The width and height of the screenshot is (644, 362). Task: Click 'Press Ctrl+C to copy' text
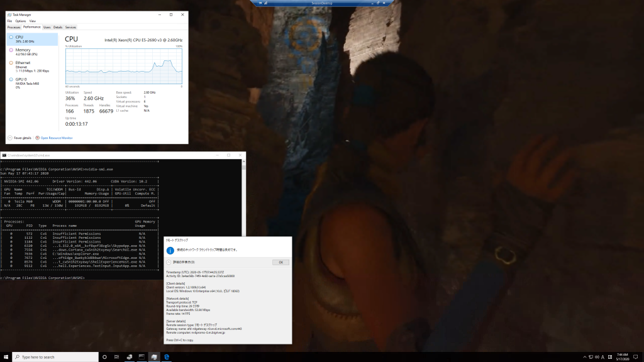pyautogui.click(x=179, y=340)
